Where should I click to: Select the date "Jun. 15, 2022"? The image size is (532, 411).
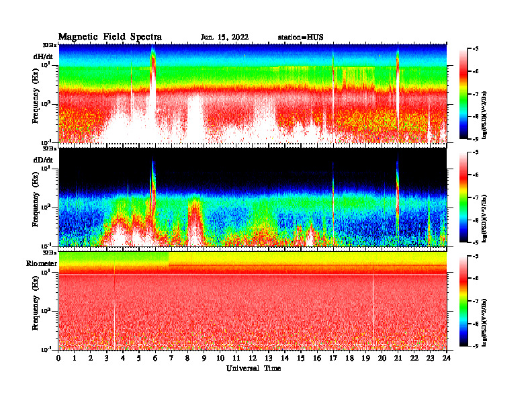click(x=224, y=38)
